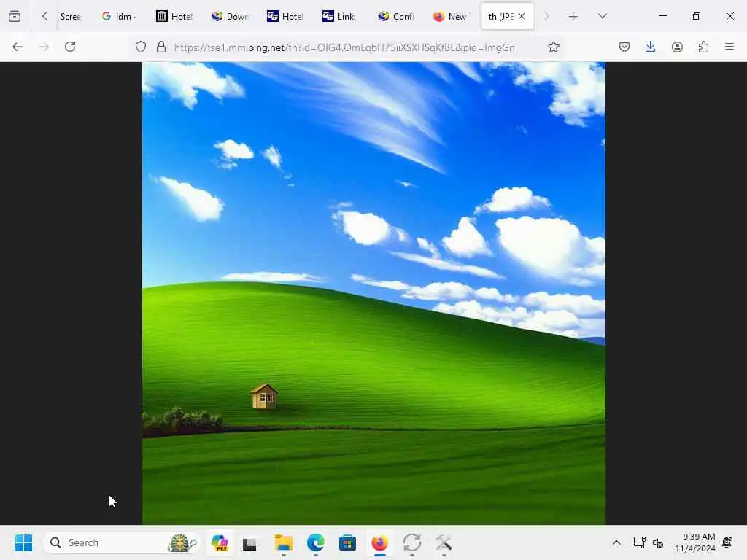Focus the bing.net URL address bar

tap(344, 47)
